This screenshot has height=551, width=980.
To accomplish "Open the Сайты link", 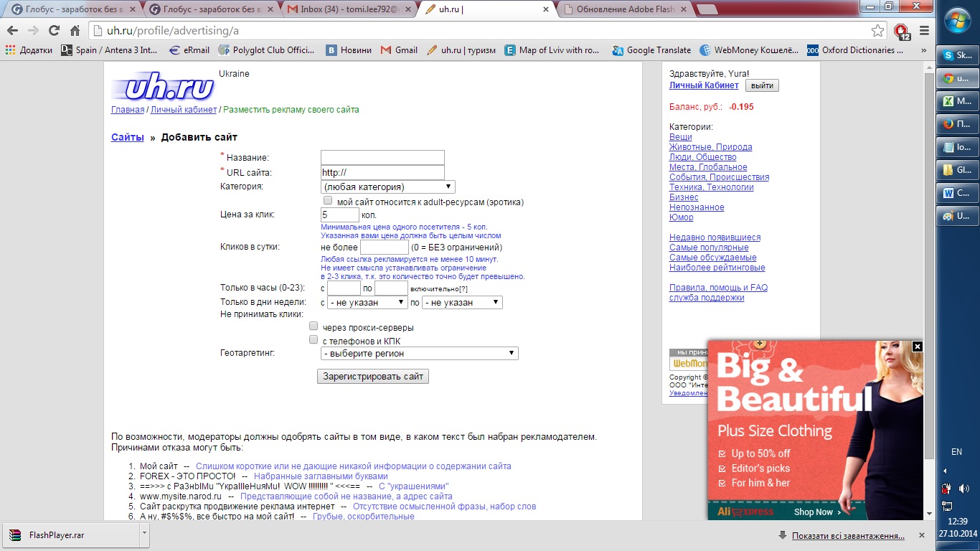I will tap(128, 137).
